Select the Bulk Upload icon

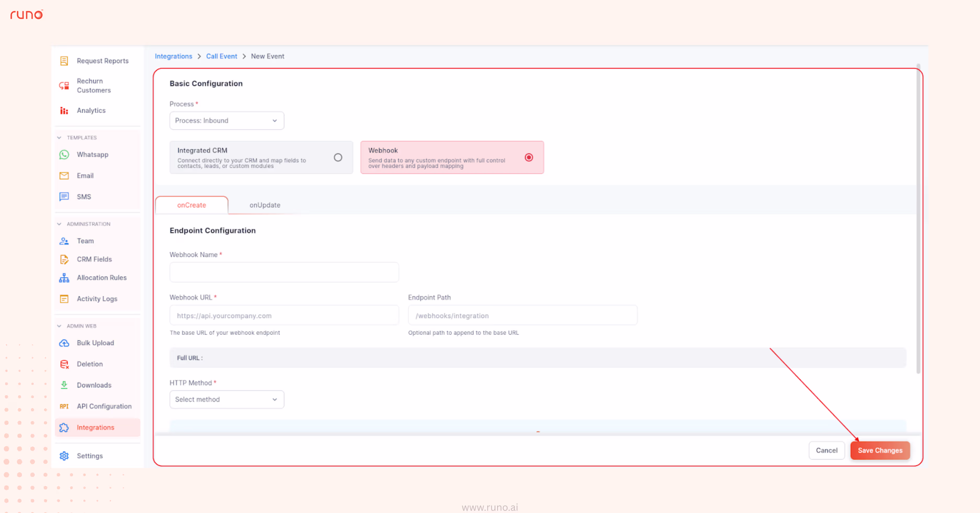click(x=64, y=343)
